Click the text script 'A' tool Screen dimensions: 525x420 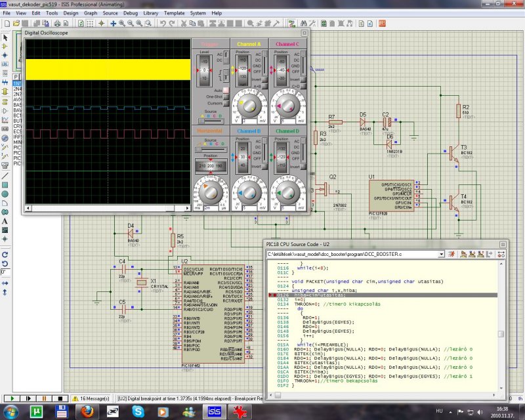pyautogui.click(x=5, y=221)
